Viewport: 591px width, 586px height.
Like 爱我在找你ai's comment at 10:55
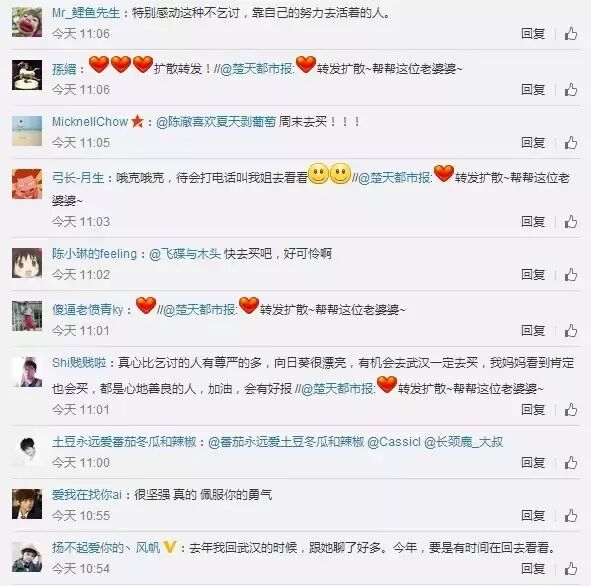click(571, 516)
